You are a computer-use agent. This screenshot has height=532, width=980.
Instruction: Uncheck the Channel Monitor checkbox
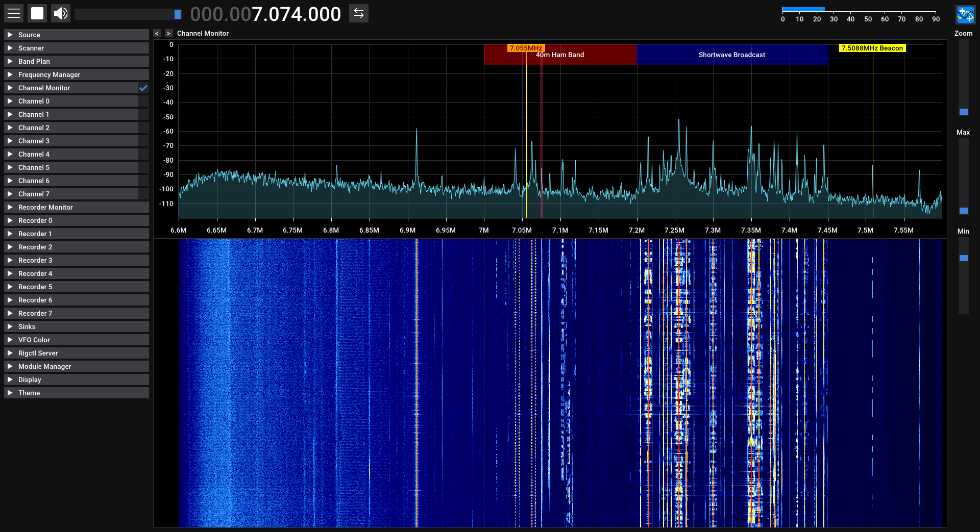click(x=143, y=88)
